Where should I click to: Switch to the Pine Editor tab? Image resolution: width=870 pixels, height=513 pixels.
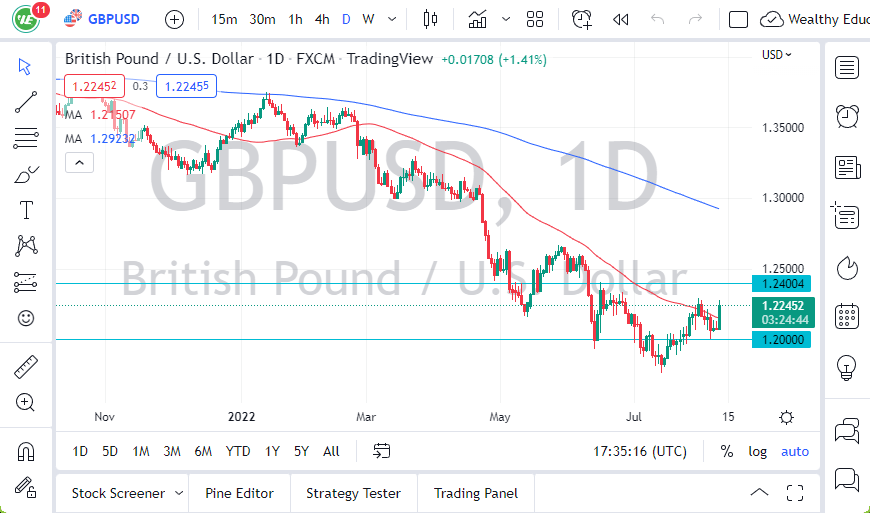click(240, 493)
